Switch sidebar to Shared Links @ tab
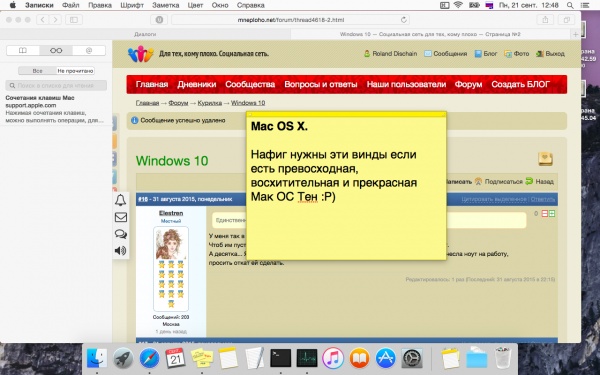Image resolution: width=600 pixels, height=375 pixels. tap(89, 51)
